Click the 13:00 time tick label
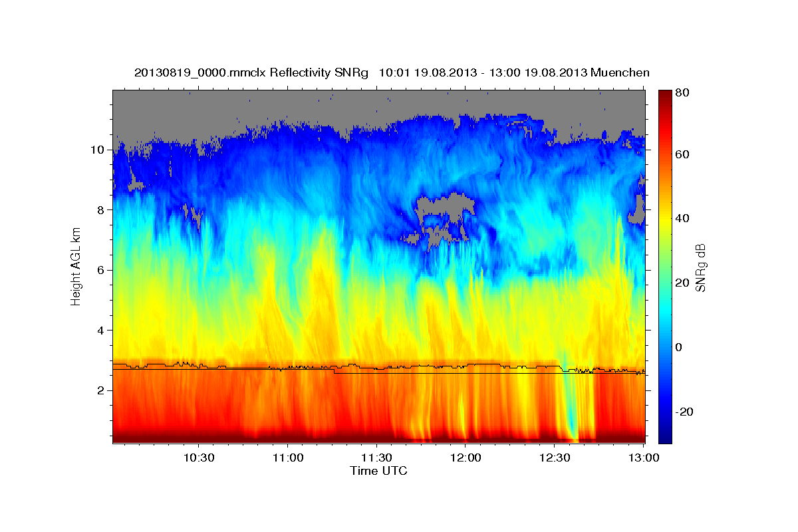798x532 pixels. point(642,458)
